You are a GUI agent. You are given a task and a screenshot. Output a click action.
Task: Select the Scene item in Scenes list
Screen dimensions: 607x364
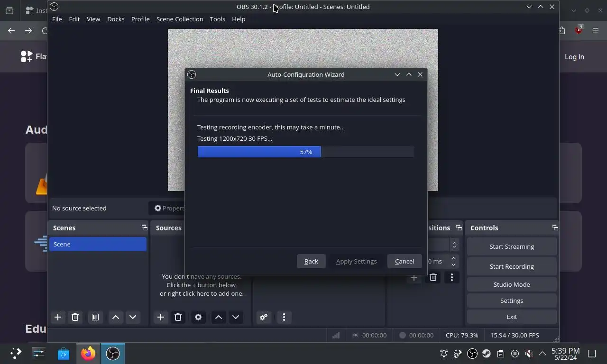pos(98,244)
